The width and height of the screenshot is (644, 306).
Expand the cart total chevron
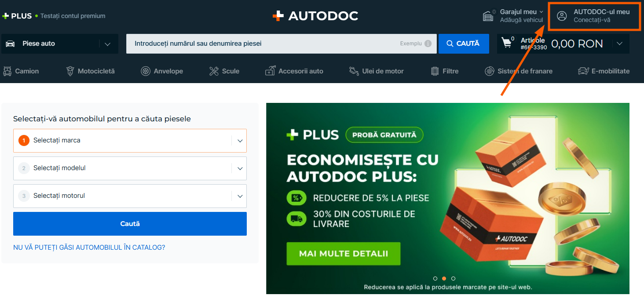(x=619, y=44)
